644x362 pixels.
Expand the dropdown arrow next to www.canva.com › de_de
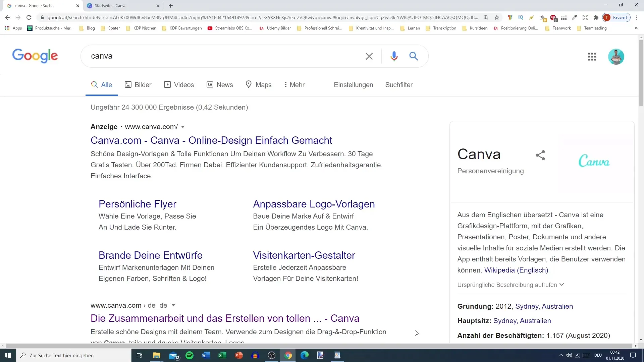[x=173, y=305]
